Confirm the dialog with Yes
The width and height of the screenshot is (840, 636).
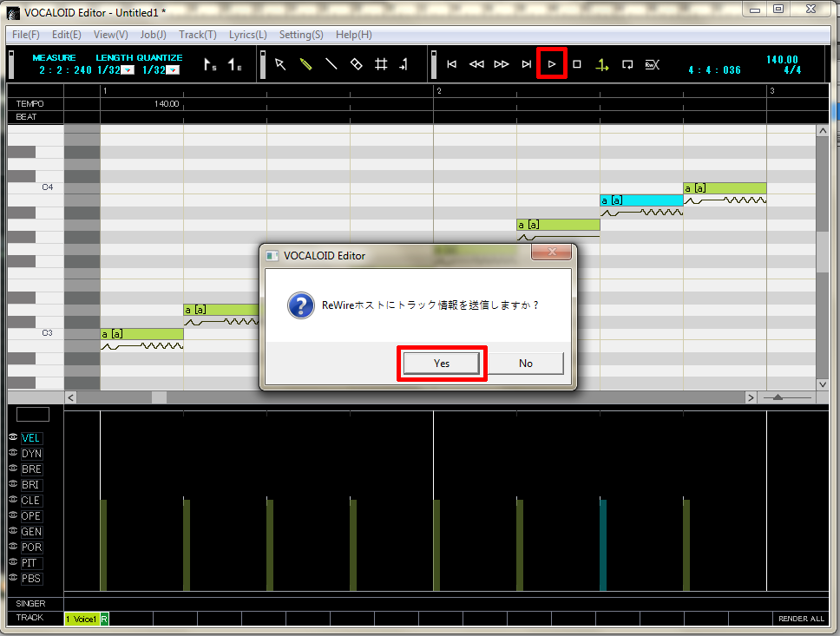pyautogui.click(x=442, y=364)
